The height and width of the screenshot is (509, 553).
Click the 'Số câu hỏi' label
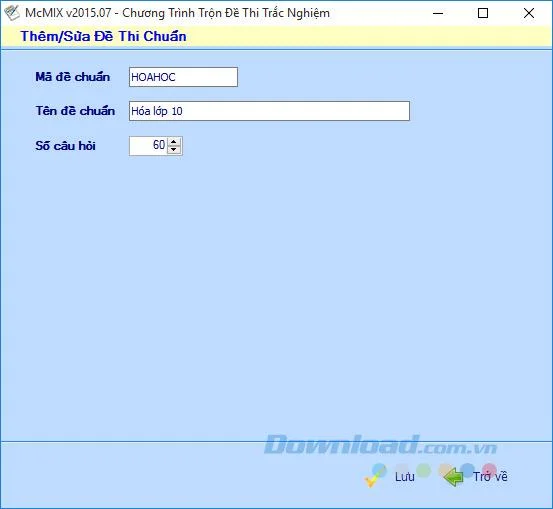[x=65, y=146]
